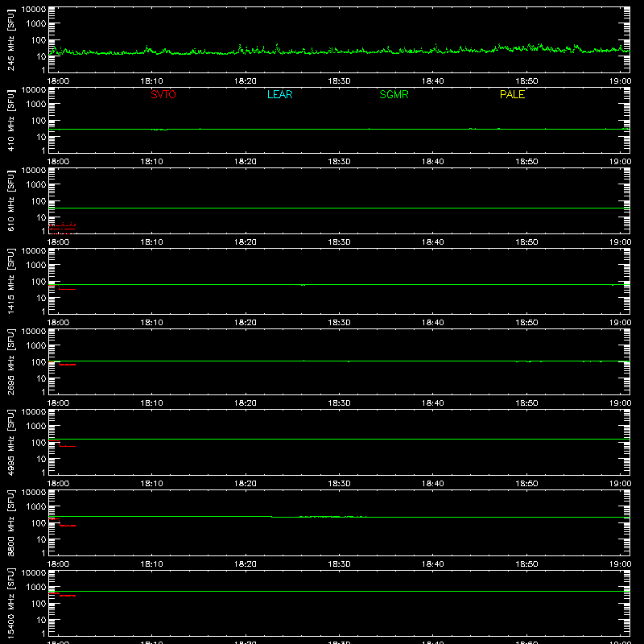Click the 18:40 tick label under 245 MHz plot
The height and width of the screenshot is (644, 644).
pos(433,81)
